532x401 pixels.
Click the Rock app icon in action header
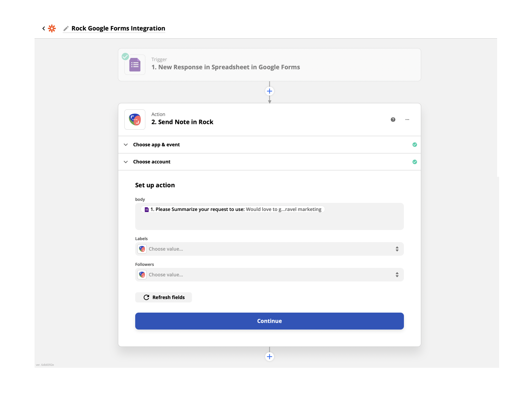(135, 120)
